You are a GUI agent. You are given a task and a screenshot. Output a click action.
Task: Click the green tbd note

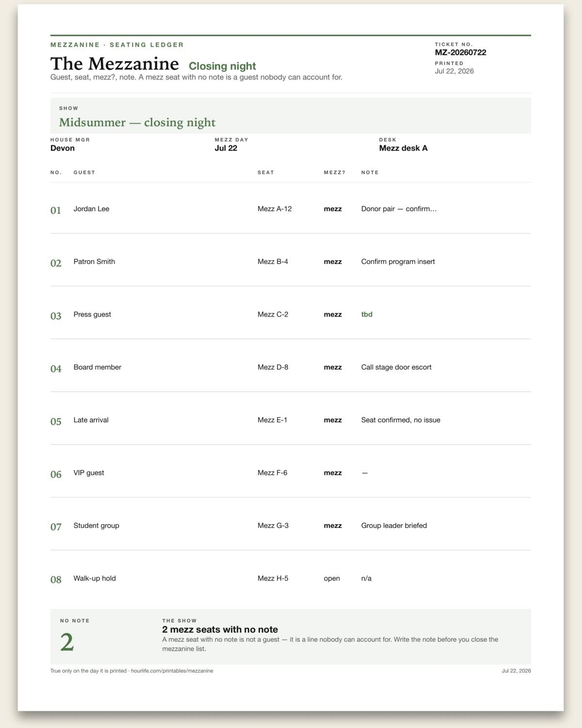coord(367,314)
